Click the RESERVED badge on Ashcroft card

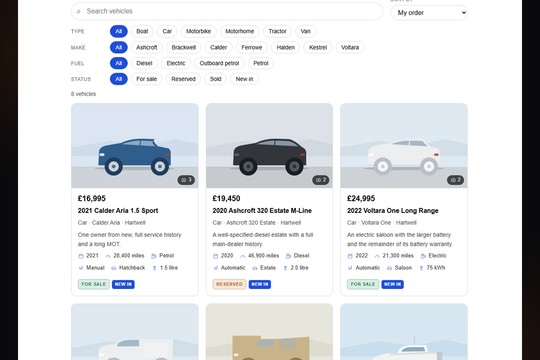coord(229,284)
